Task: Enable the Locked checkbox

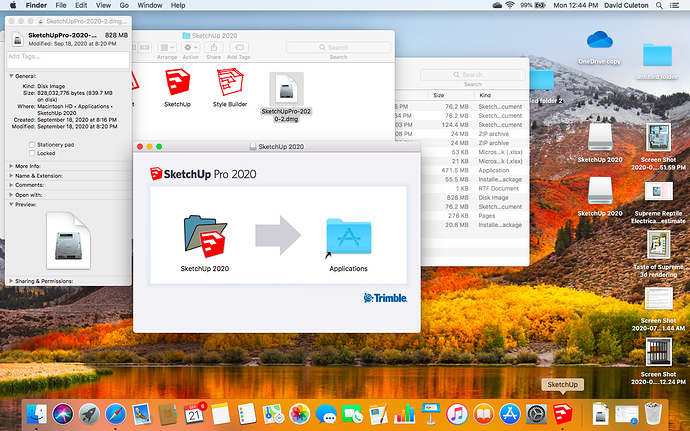Action: pyautogui.click(x=32, y=153)
